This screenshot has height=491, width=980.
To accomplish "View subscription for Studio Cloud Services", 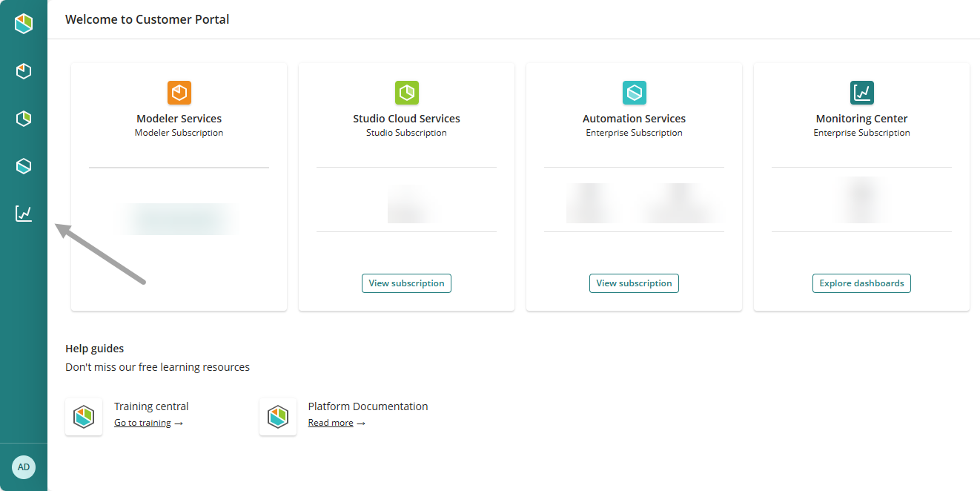I will click(x=406, y=283).
